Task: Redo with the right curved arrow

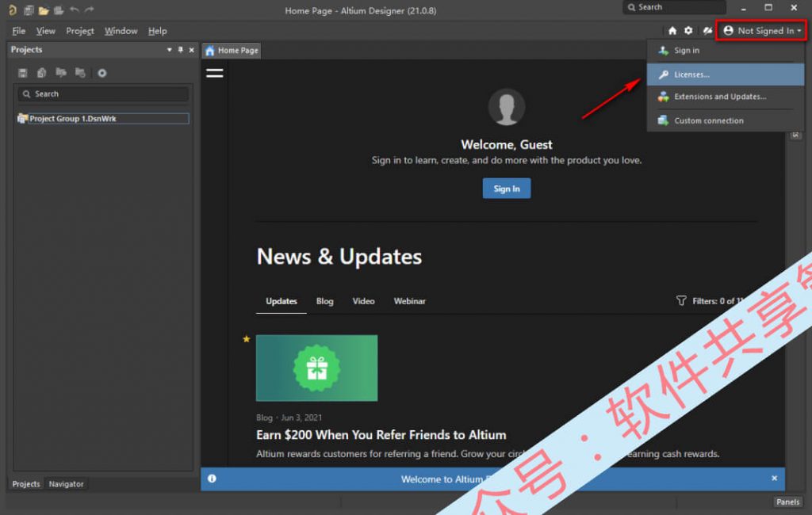Action: (90, 10)
